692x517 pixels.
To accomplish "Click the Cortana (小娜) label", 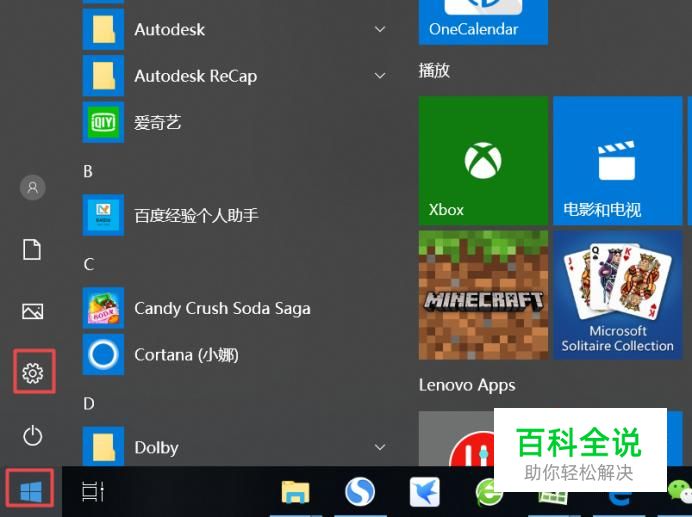I will click(x=186, y=355).
